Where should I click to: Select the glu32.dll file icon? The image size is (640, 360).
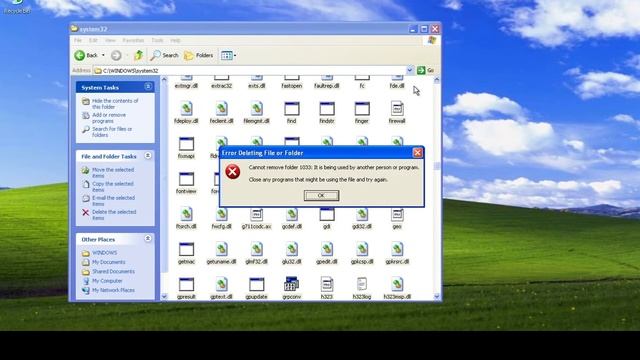click(291, 249)
